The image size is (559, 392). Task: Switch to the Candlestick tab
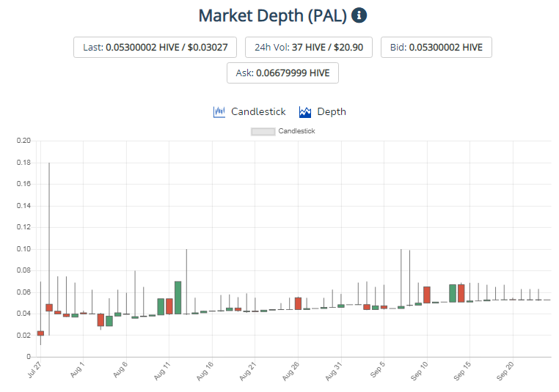pyautogui.click(x=249, y=112)
